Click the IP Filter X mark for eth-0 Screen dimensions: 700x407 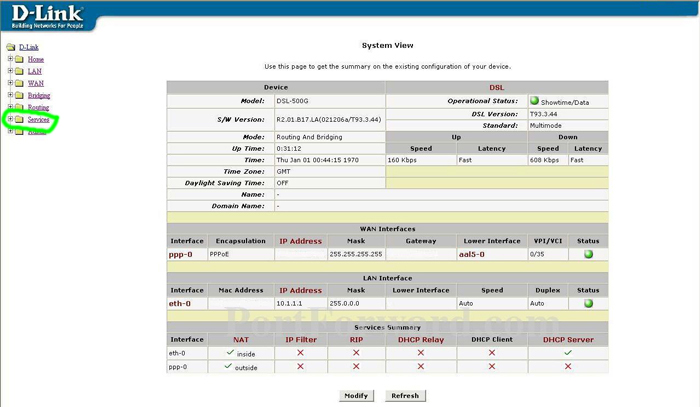pos(300,353)
